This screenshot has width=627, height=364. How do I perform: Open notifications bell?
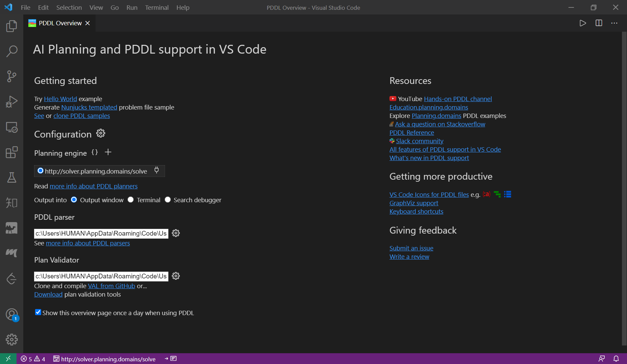[x=616, y=359]
